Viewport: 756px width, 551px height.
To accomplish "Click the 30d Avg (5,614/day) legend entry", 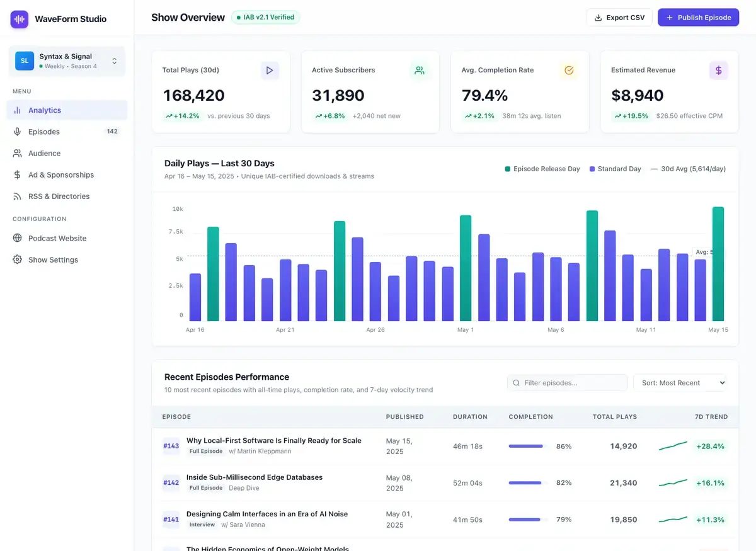I will [x=689, y=169].
